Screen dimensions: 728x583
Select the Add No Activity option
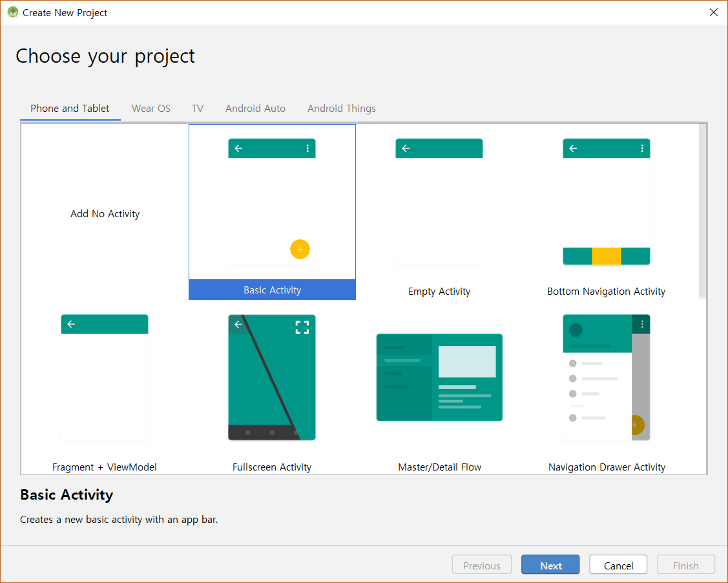pos(105,214)
